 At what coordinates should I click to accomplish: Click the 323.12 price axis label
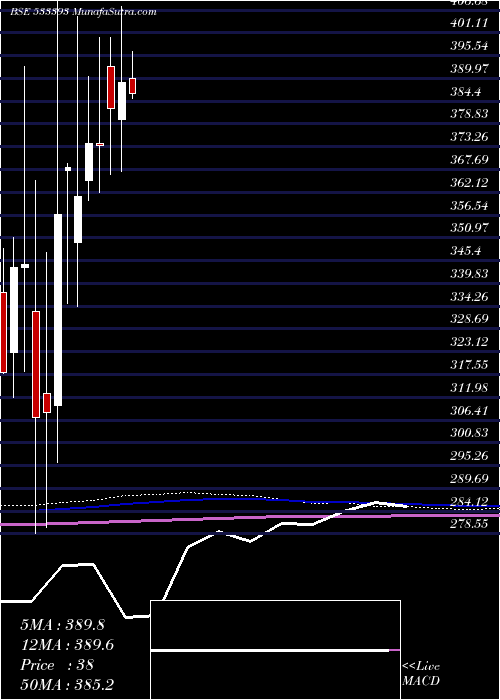[469, 342]
